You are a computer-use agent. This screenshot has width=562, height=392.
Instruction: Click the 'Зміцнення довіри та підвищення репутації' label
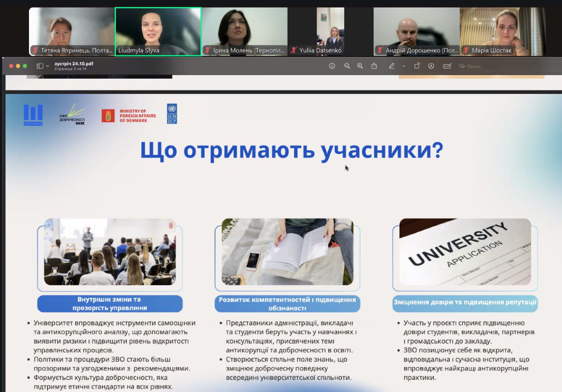(x=465, y=303)
